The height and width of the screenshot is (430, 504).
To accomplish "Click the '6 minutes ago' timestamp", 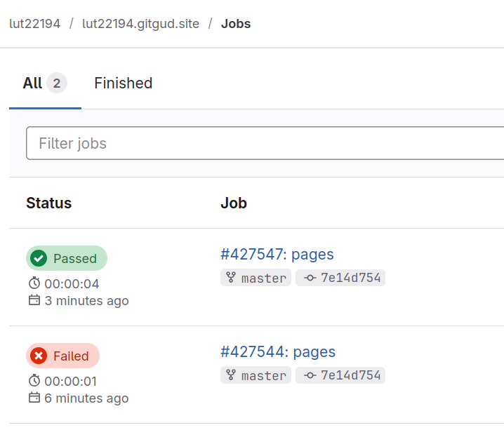I will [x=86, y=398].
